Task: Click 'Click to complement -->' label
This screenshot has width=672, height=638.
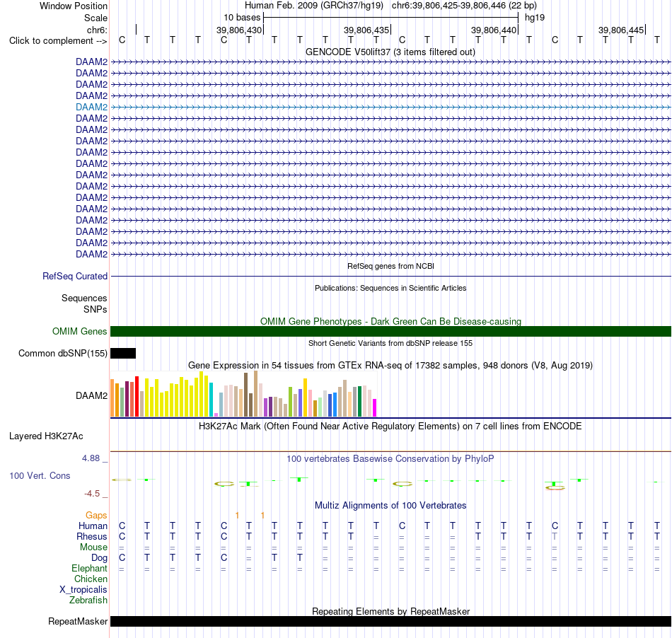Action: 58,41
